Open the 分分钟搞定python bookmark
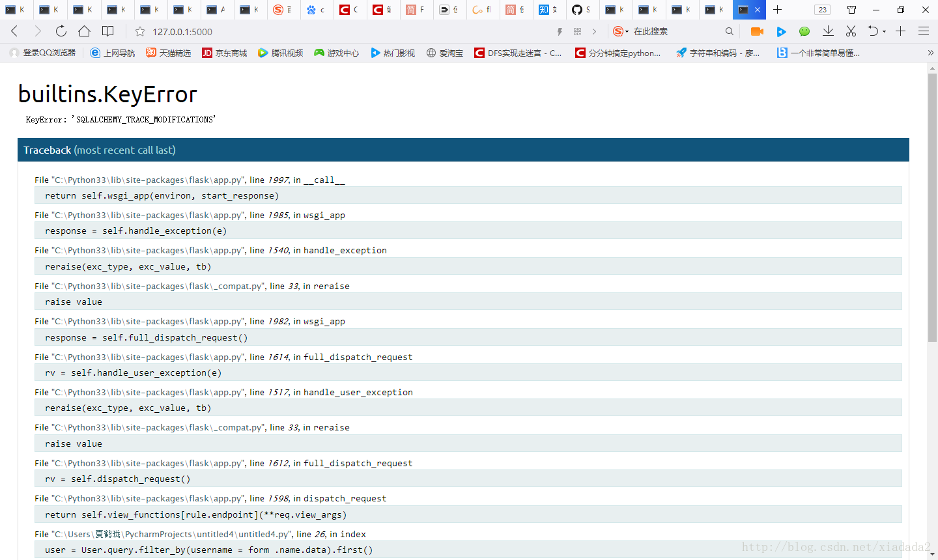Screen dimensions: 938x560 tap(618, 53)
